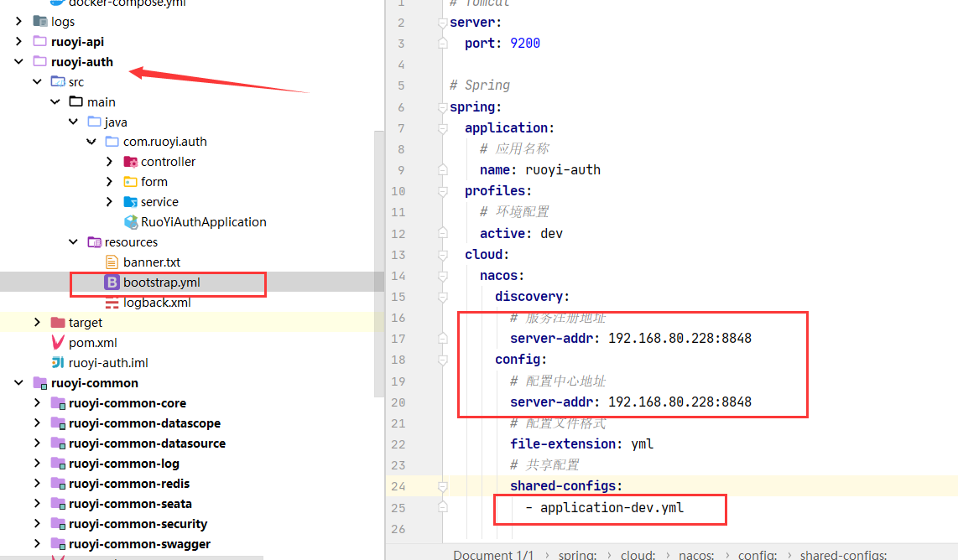Click the ruoyi-auth.iml file icon
The height and width of the screenshot is (560, 958).
point(58,363)
